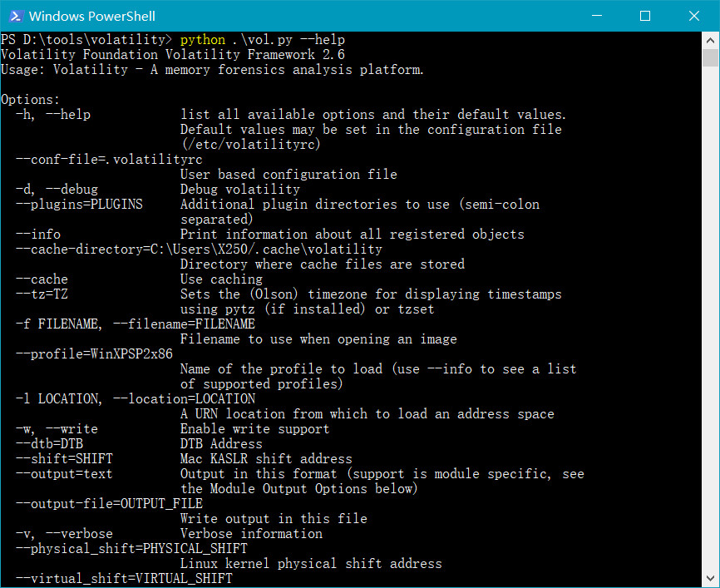
Task: Click the "--shift=SHIFT" option
Action: 64,459
